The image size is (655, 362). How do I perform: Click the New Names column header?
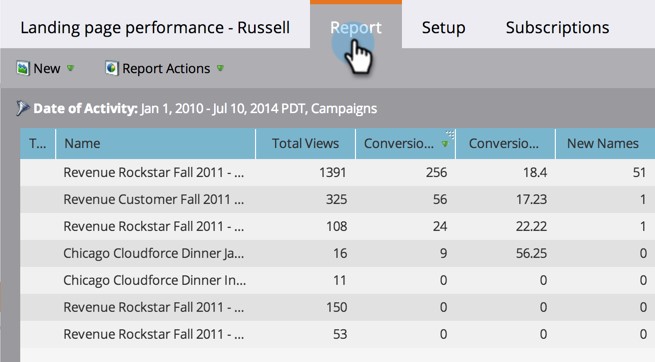tap(605, 144)
